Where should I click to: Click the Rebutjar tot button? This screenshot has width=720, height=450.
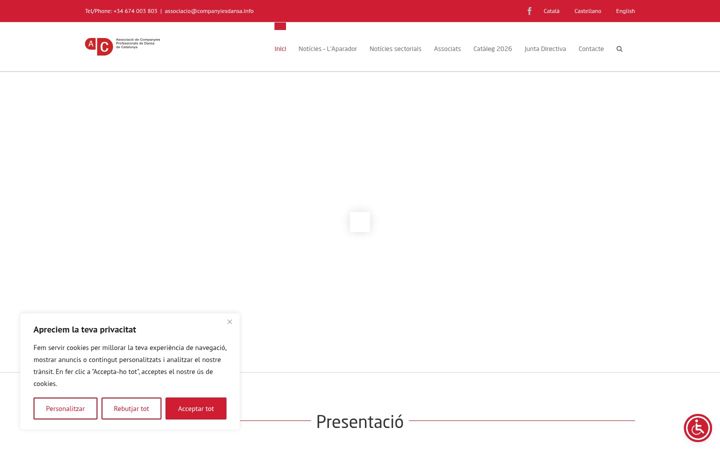point(131,408)
